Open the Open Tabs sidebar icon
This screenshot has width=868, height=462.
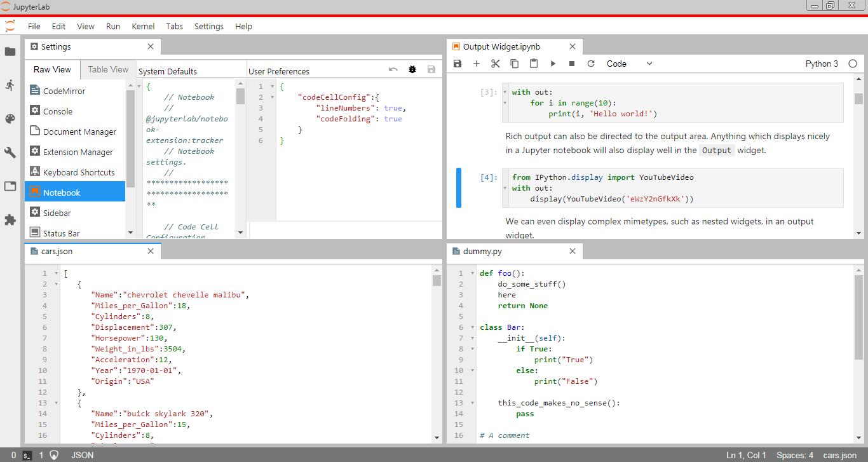[x=10, y=186]
